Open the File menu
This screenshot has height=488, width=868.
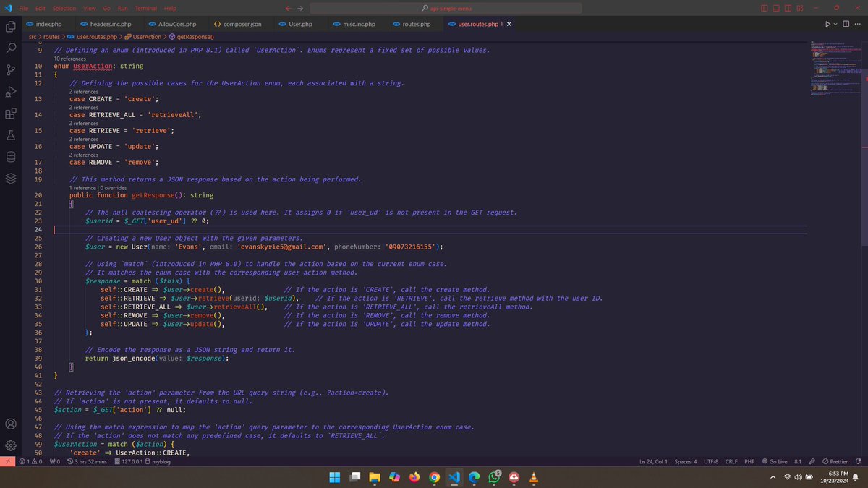(24, 7)
